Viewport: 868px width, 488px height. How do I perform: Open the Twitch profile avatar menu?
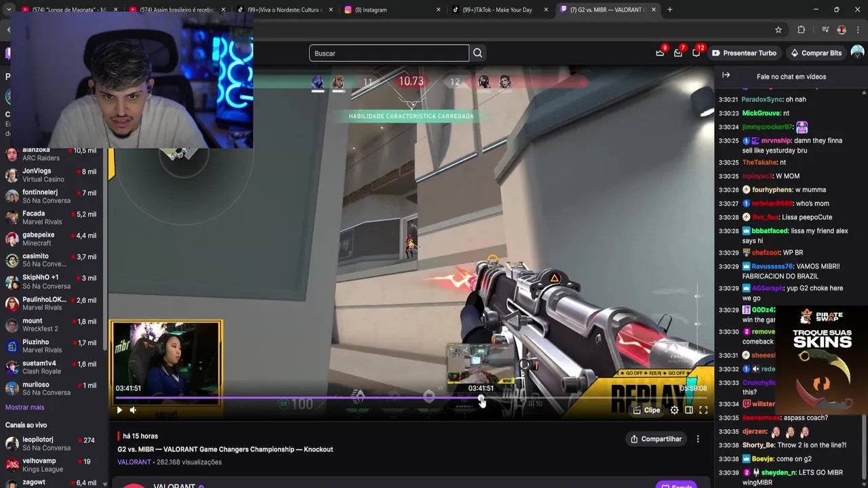click(857, 52)
